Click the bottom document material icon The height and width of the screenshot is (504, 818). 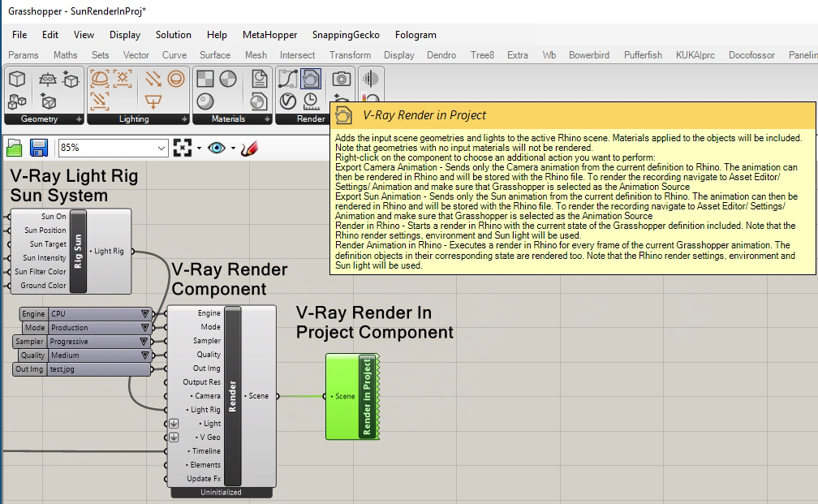(259, 101)
